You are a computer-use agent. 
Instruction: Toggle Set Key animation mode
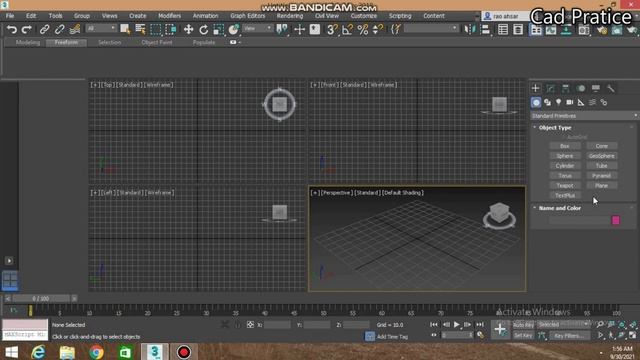523,336
